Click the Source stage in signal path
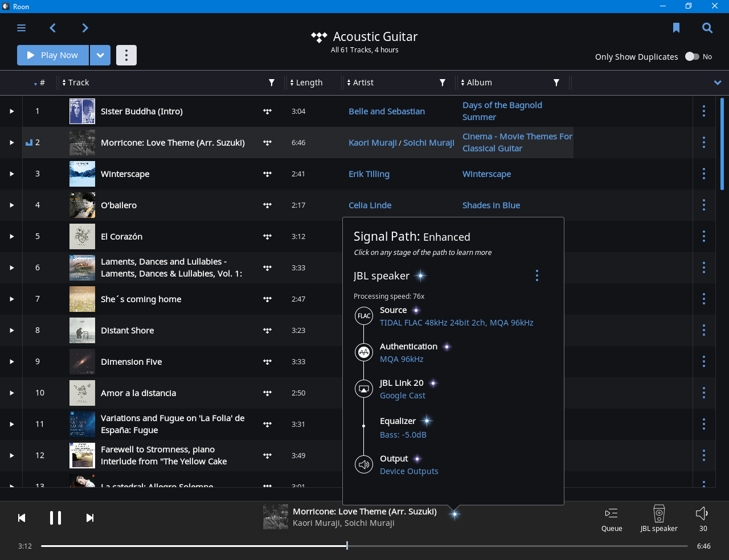The width and height of the screenshot is (729, 560). click(394, 310)
